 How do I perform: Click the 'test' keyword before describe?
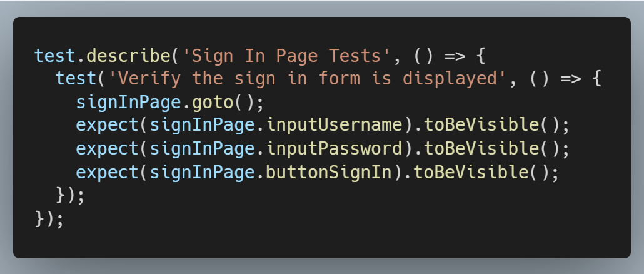point(55,56)
